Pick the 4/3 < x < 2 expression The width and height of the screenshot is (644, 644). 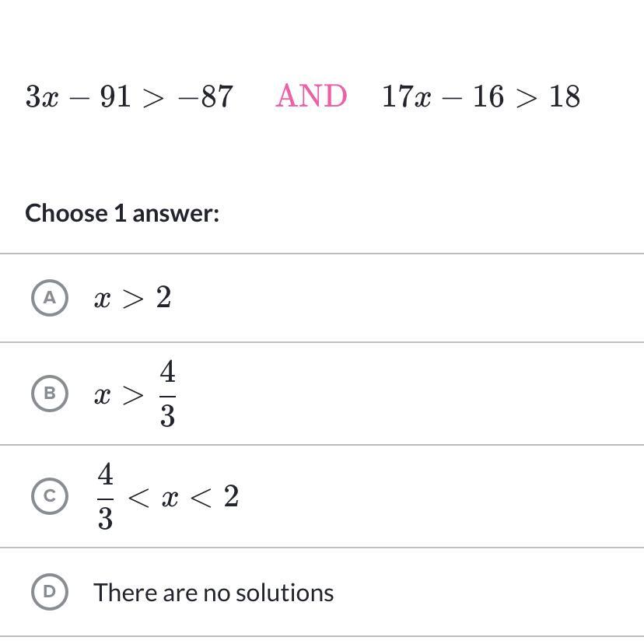168,496
